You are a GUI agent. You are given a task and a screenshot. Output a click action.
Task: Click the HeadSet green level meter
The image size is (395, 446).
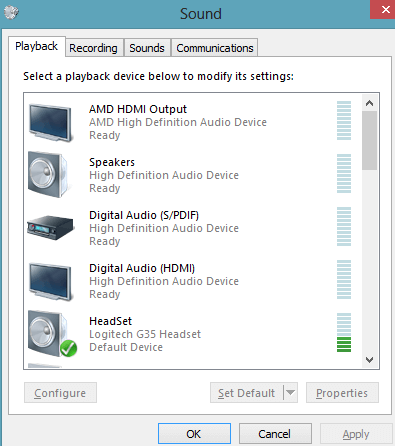click(x=344, y=332)
